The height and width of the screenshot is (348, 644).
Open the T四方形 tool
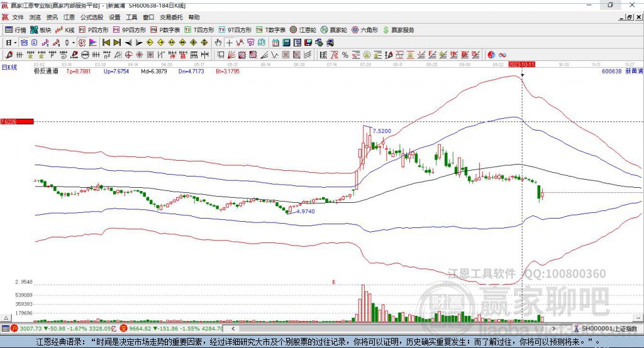(199, 30)
